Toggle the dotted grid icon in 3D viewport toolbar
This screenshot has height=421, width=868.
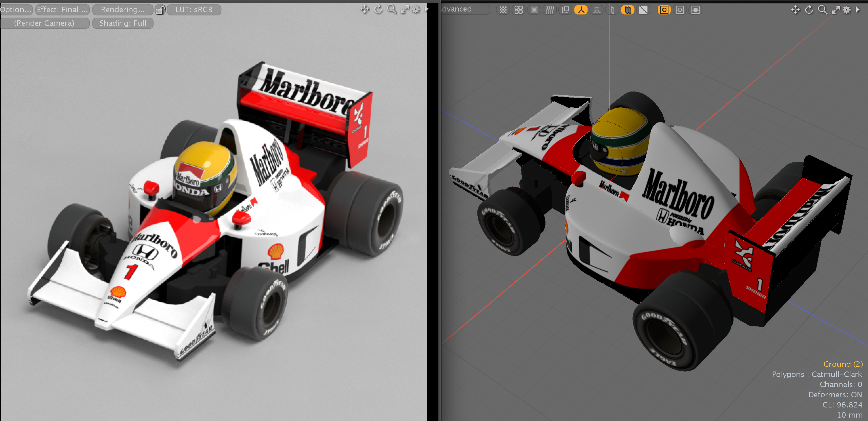click(x=503, y=10)
